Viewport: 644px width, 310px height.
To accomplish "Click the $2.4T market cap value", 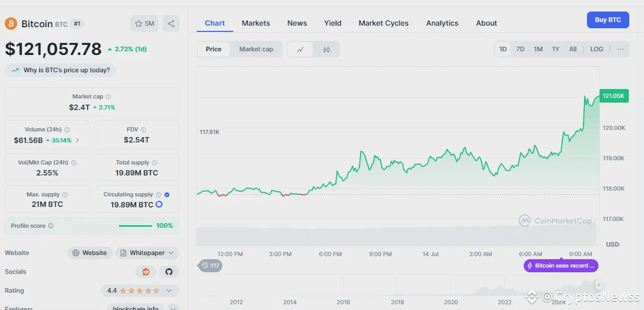I will click(x=80, y=107).
